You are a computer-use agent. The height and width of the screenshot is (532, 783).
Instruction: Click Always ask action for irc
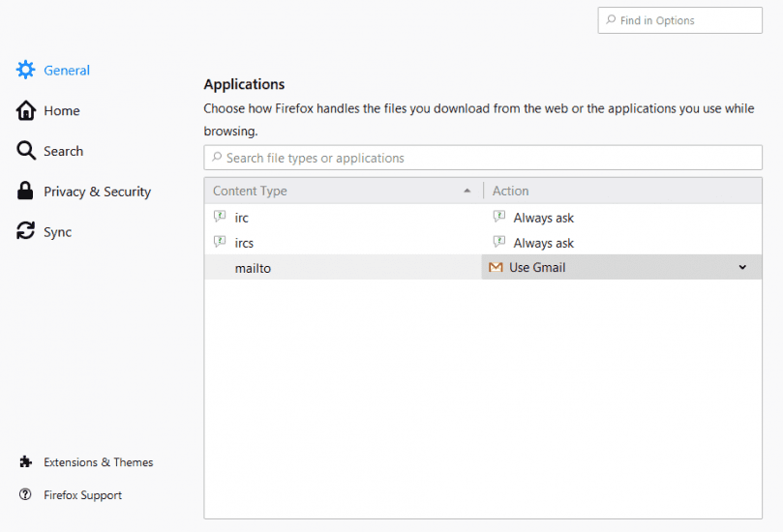coord(543,219)
